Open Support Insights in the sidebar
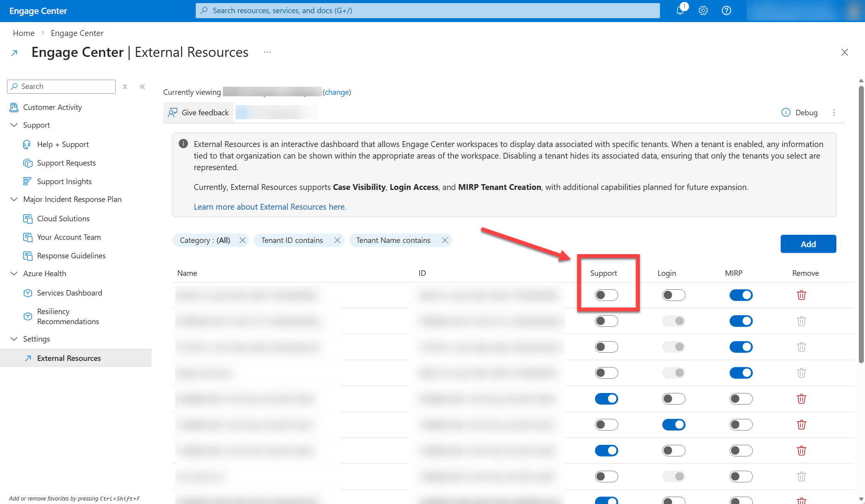 [x=64, y=181]
